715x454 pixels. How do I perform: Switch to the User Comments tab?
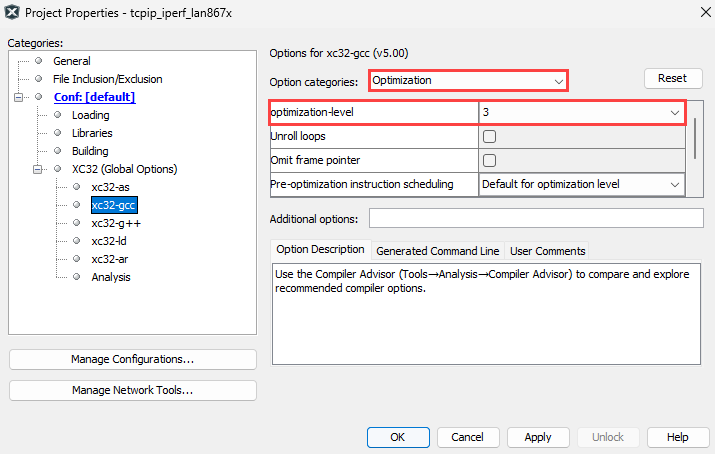(x=548, y=250)
